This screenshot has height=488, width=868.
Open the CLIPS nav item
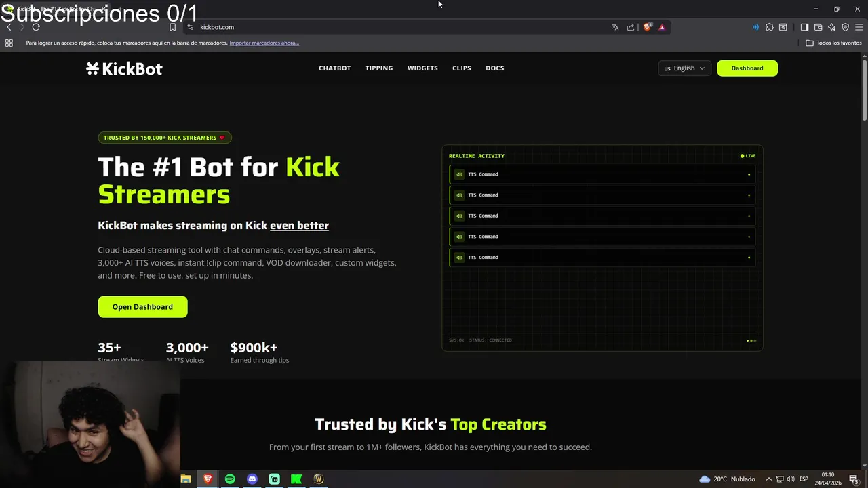pyautogui.click(x=462, y=68)
